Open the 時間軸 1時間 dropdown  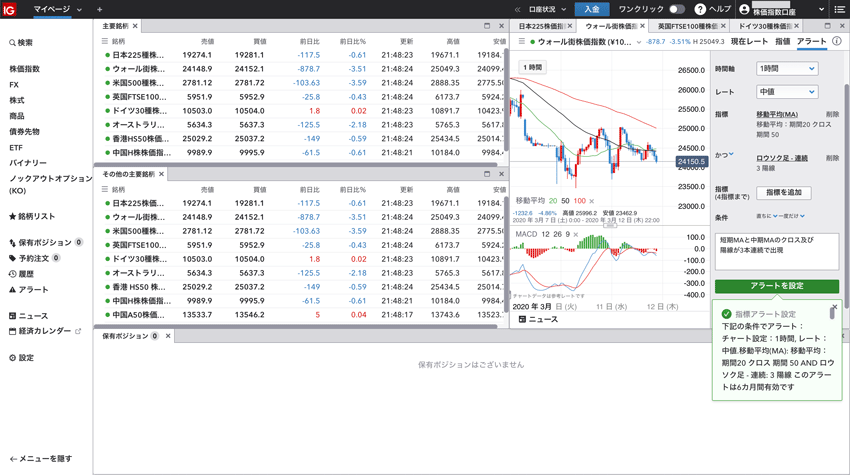pos(787,69)
